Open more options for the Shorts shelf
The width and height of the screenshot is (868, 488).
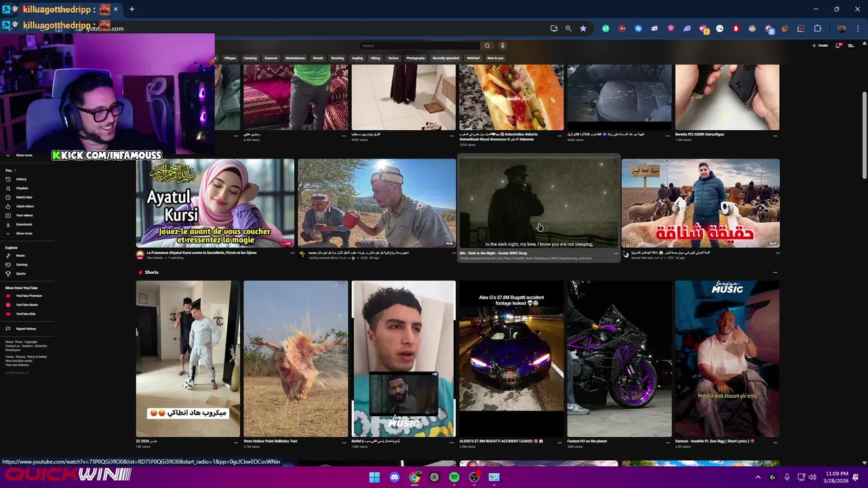(775, 272)
